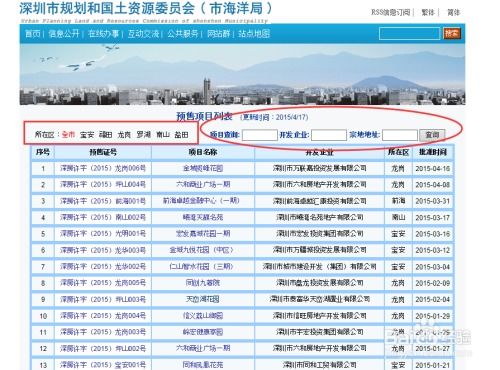
Task: Open the 互动交流 navigation item
Action: point(143,34)
